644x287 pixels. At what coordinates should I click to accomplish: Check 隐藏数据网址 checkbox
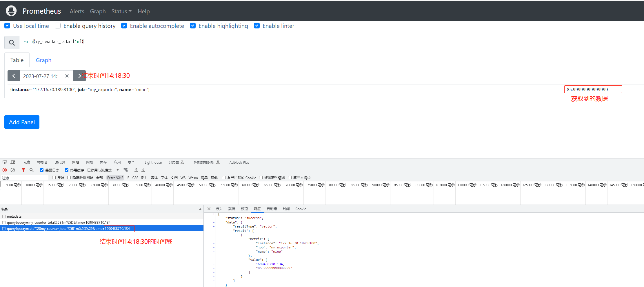point(69,178)
